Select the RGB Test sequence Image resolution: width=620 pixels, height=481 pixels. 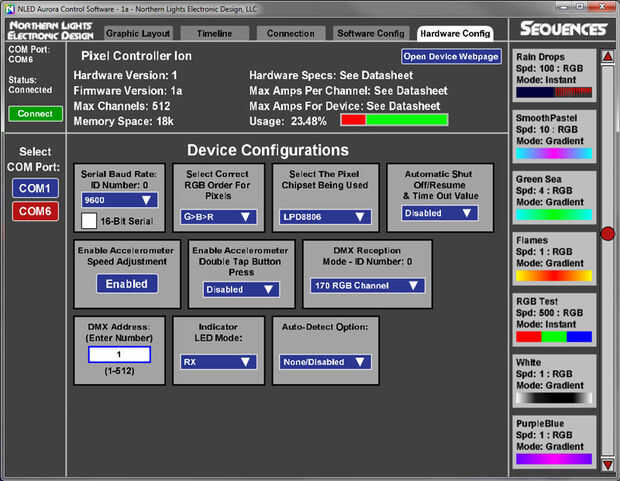coord(554,320)
